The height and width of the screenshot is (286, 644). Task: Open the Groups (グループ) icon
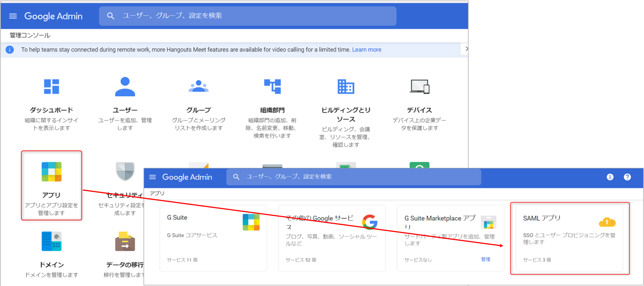(198, 87)
